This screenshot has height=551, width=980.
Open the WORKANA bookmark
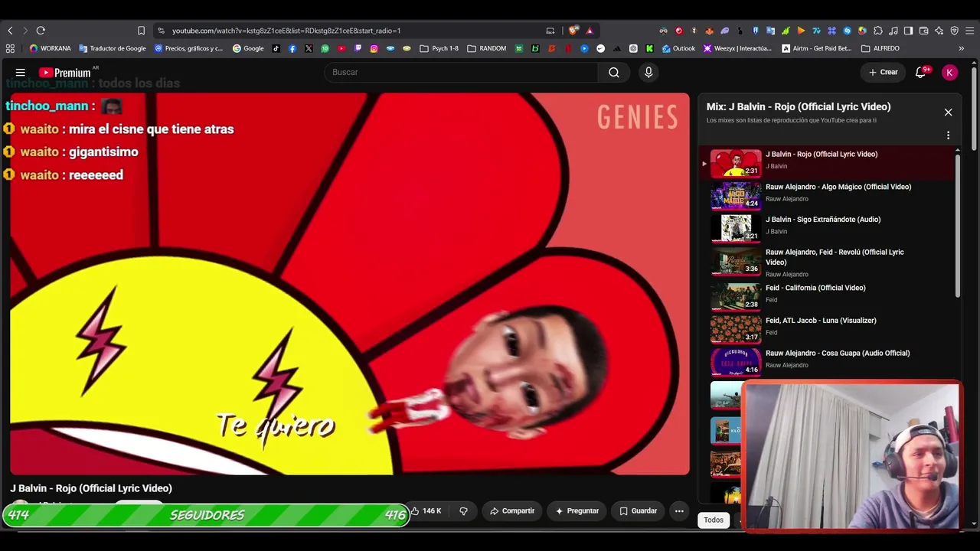tap(50, 48)
